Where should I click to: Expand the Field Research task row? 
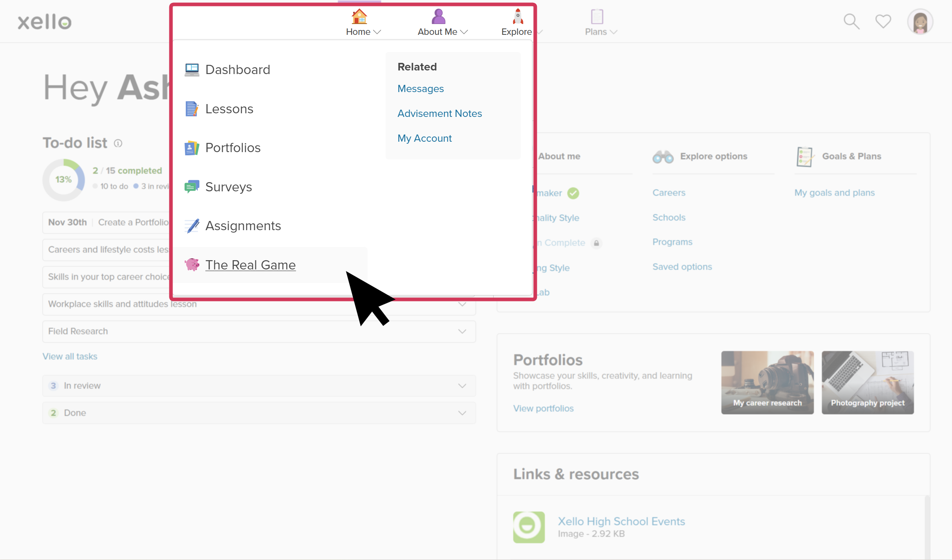click(462, 331)
